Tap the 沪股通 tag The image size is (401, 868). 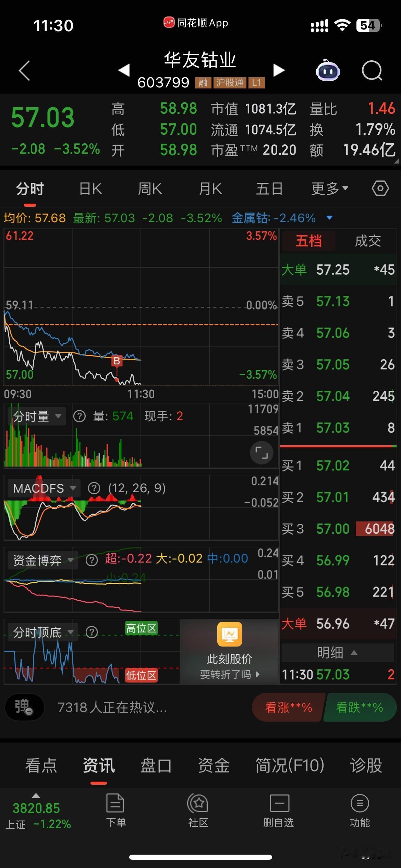(229, 83)
